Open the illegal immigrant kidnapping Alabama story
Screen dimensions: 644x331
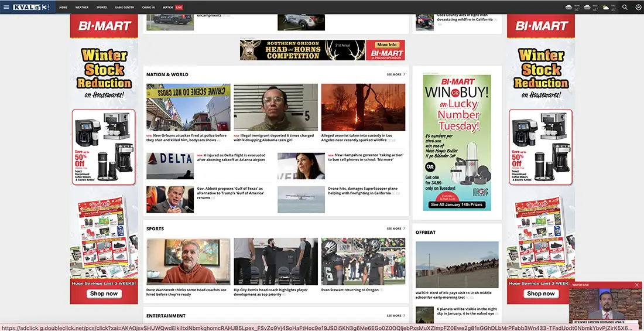pos(274,138)
